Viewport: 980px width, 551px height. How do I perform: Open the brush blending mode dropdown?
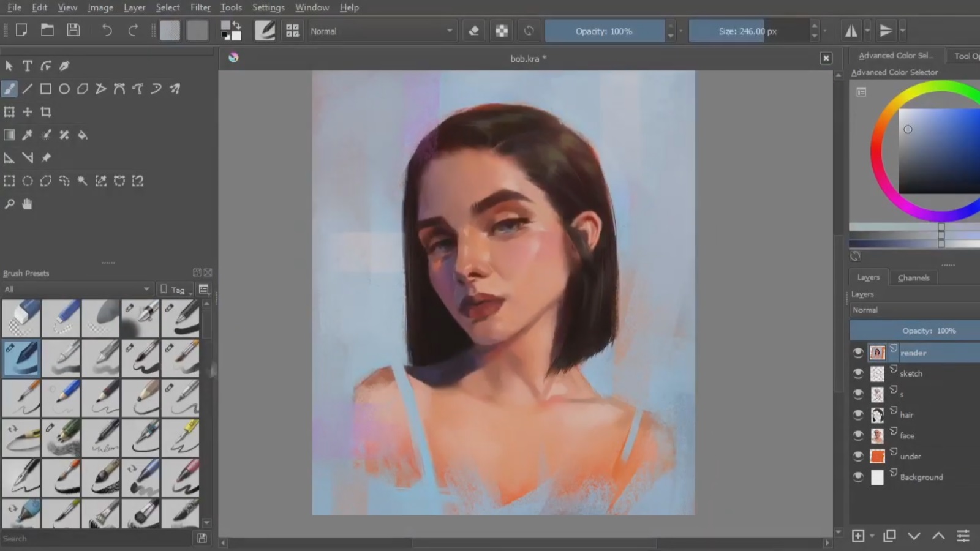click(x=382, y=31)
